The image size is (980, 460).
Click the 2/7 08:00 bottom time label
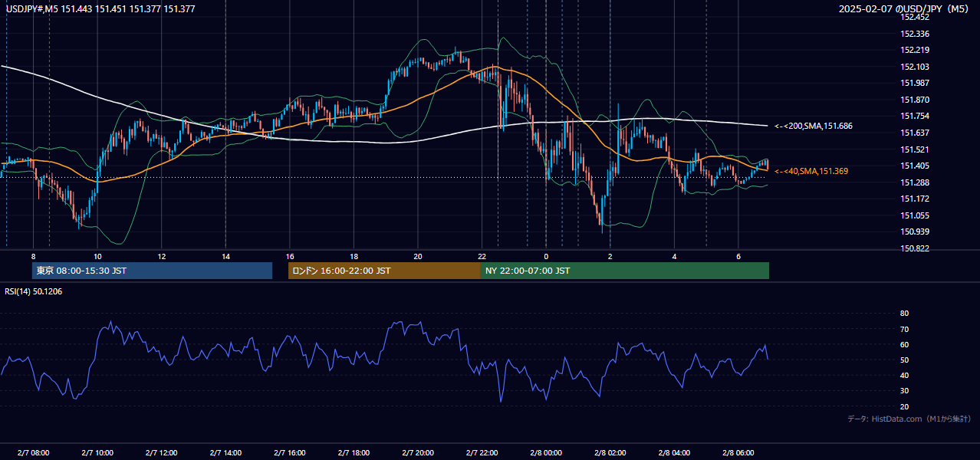coord(33,453)
